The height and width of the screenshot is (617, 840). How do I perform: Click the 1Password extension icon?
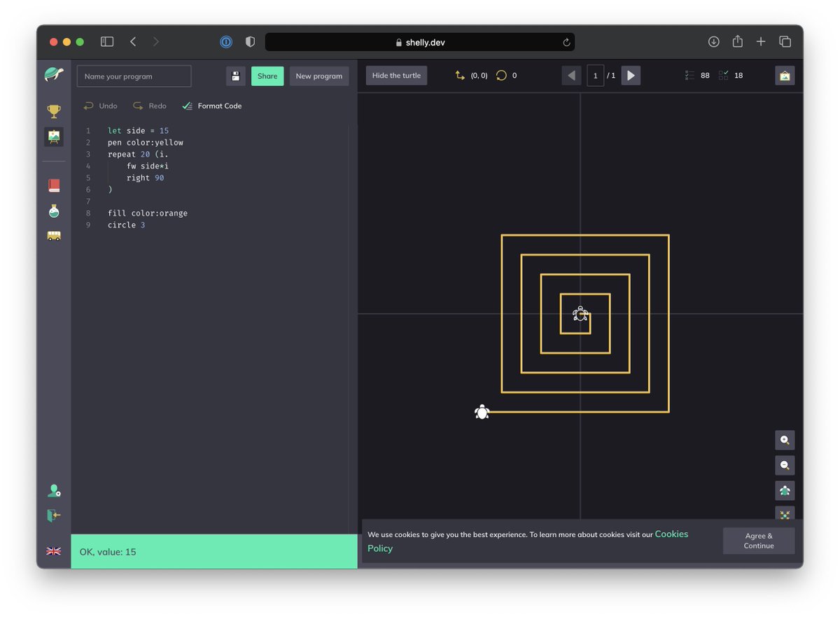tap(226, 42)
